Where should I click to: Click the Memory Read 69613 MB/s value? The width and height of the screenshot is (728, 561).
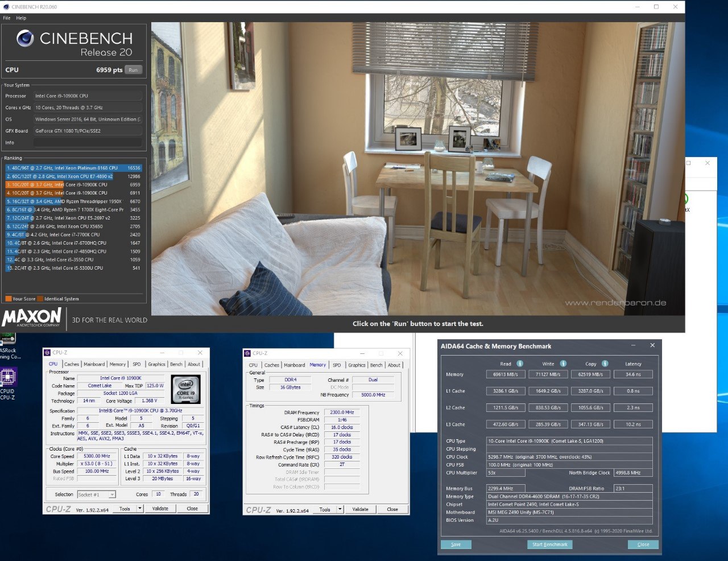click(506, 374)
